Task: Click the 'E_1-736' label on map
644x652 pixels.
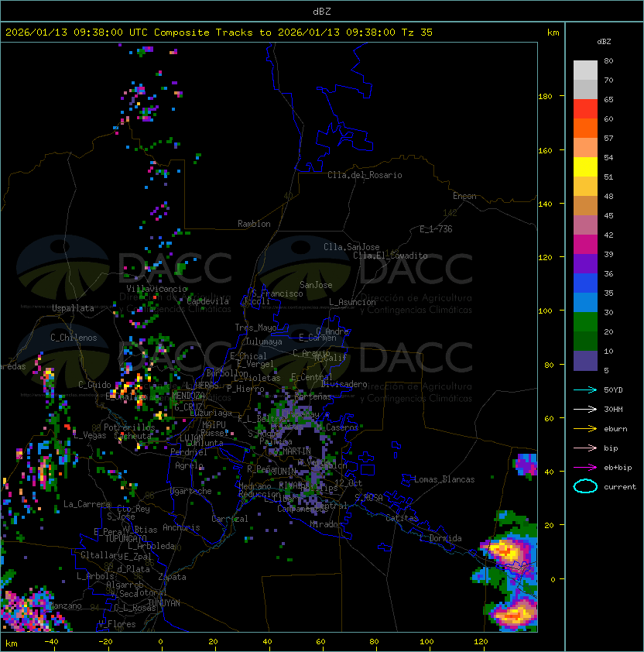Action: tap(436, 229)
